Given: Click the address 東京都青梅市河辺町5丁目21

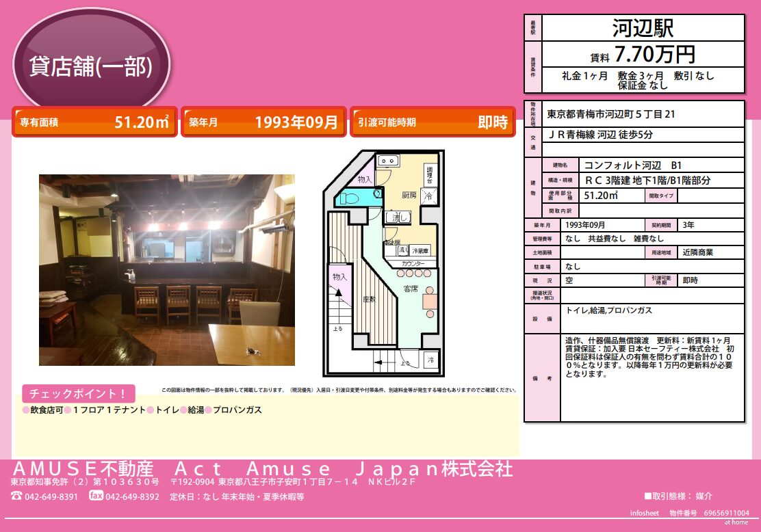Looking at the screenshot, I should [612, 114].
